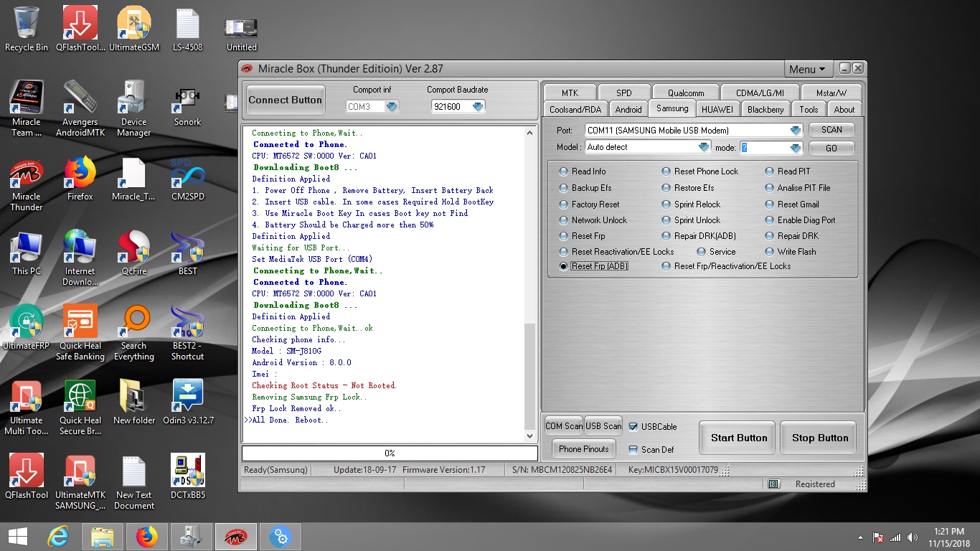Choose the Write Flash option
The image size is (980, 551).
click(x=770, y=252)
